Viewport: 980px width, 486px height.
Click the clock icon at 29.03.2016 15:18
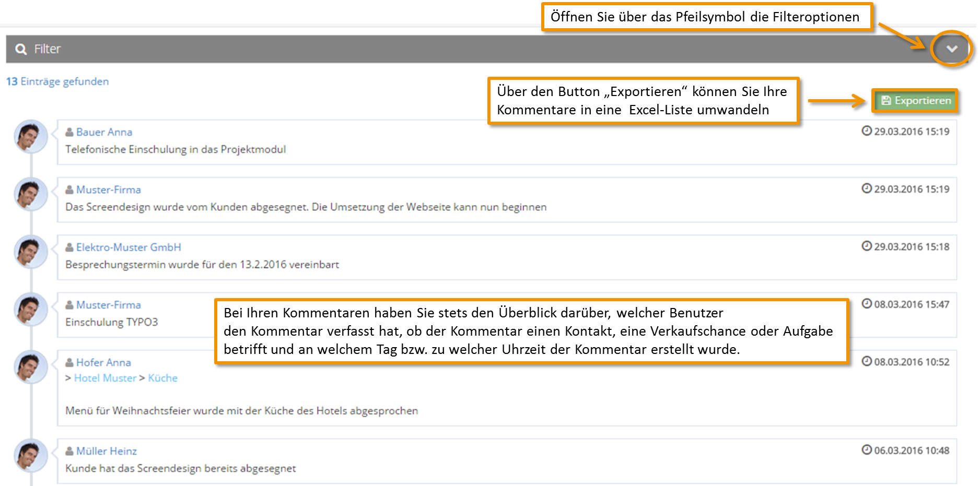pos(867,246)
